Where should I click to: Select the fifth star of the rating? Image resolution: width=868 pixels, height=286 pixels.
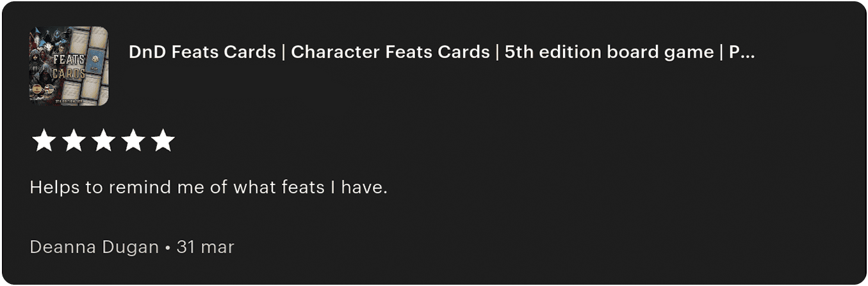click(163, 141)
